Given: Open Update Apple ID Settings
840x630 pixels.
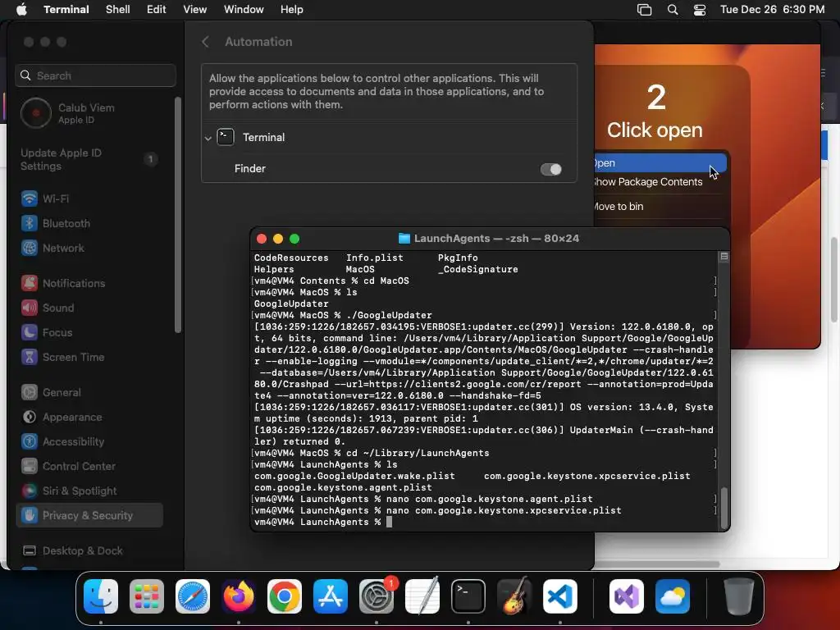Looking at the screenshot, I should [x=89, y=159].
